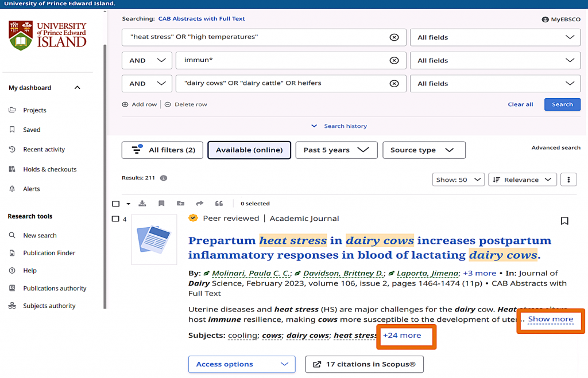
Task: Go to Publication Finder in research tools
Action: [x=49, y=253]
